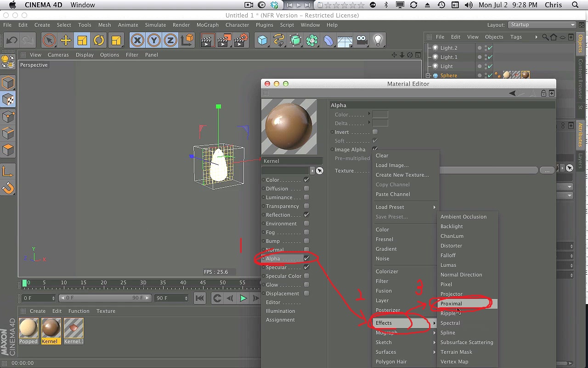588x368 pixels.
Task: Click the Undo arrow icon
Action: click(11, 40)
